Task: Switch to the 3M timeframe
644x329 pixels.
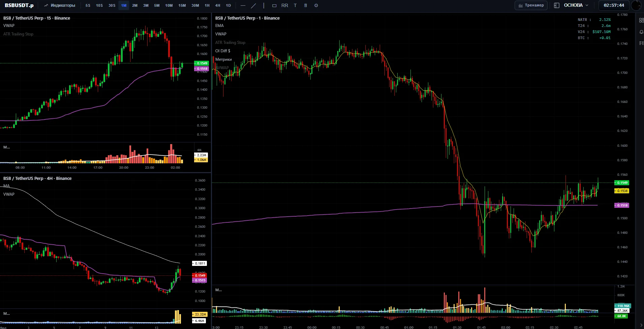Action: pyautogui.click(x=146, y=5)
